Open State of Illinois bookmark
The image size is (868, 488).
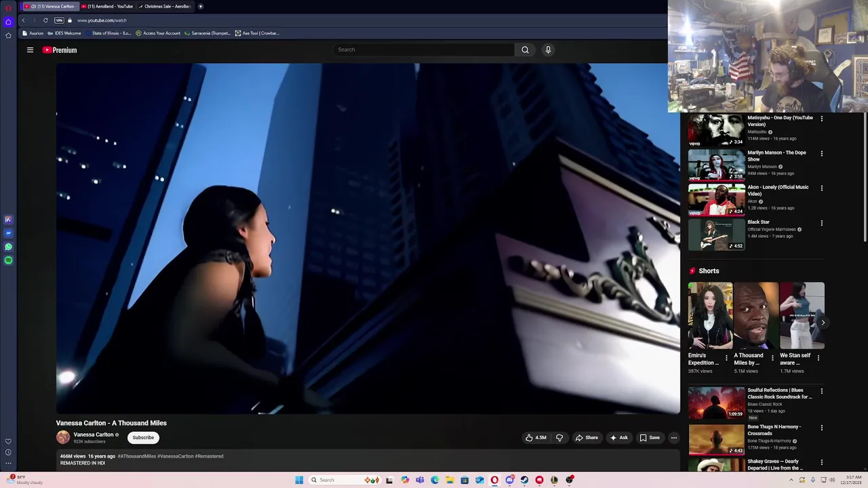coord(108,33)
